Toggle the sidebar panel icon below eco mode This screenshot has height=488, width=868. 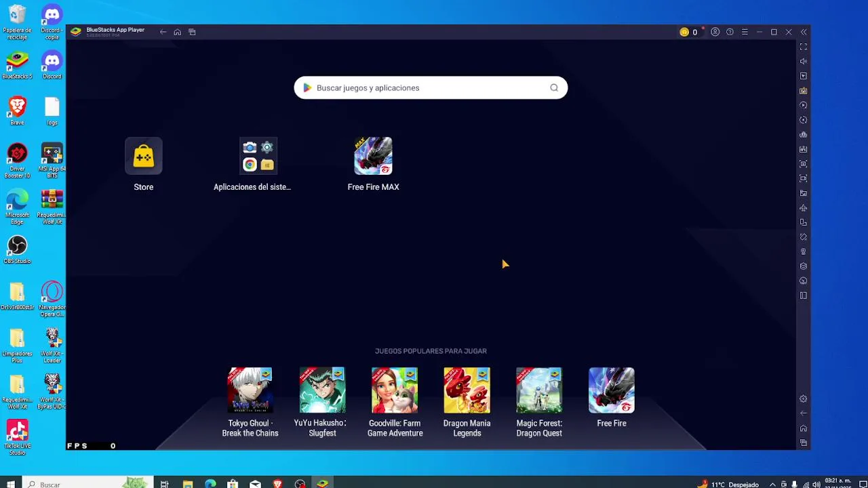tap(804, 296)
